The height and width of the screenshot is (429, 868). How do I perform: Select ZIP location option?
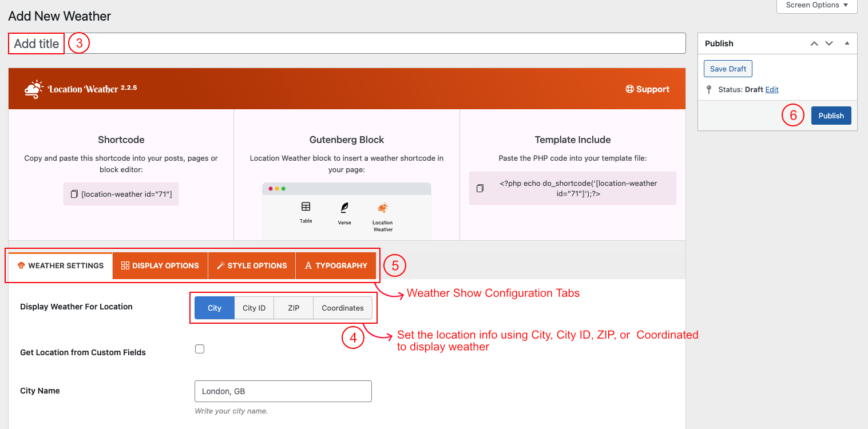click(x=294, y=308)
